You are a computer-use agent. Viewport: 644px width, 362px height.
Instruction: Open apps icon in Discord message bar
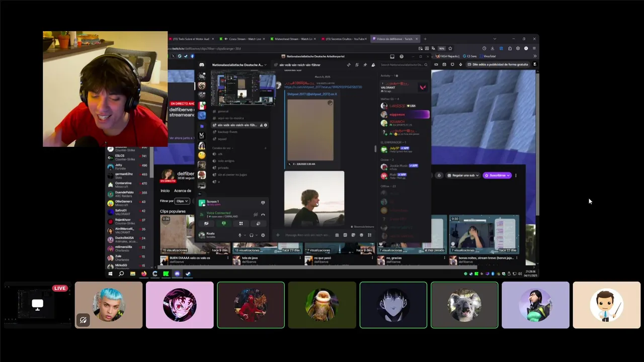[370, 235]
